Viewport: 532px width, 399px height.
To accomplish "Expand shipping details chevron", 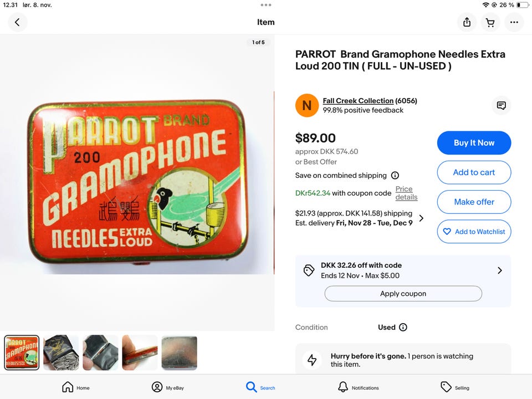I will click(421, 218).
